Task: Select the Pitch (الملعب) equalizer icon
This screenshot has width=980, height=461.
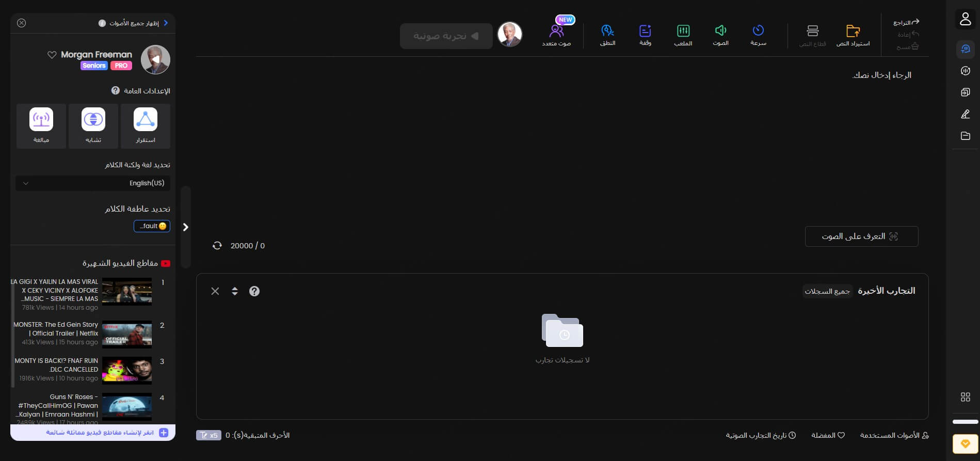Action: pos(683,31)
